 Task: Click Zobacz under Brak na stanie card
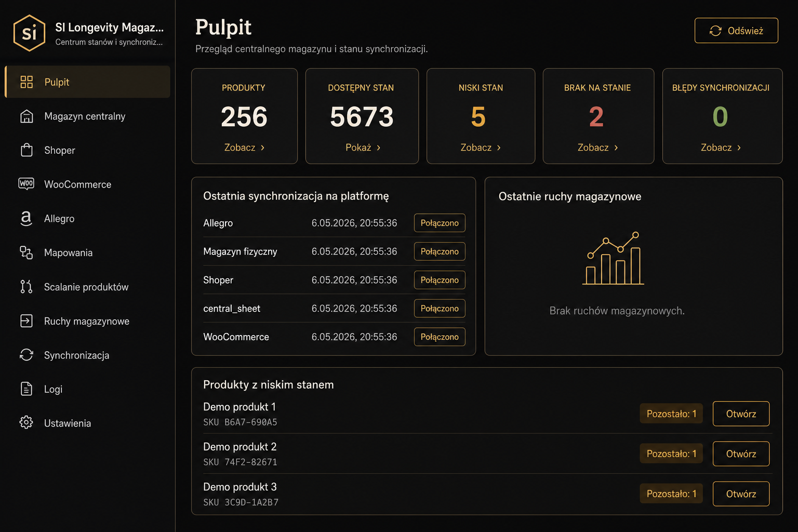(x=598, y=148)
